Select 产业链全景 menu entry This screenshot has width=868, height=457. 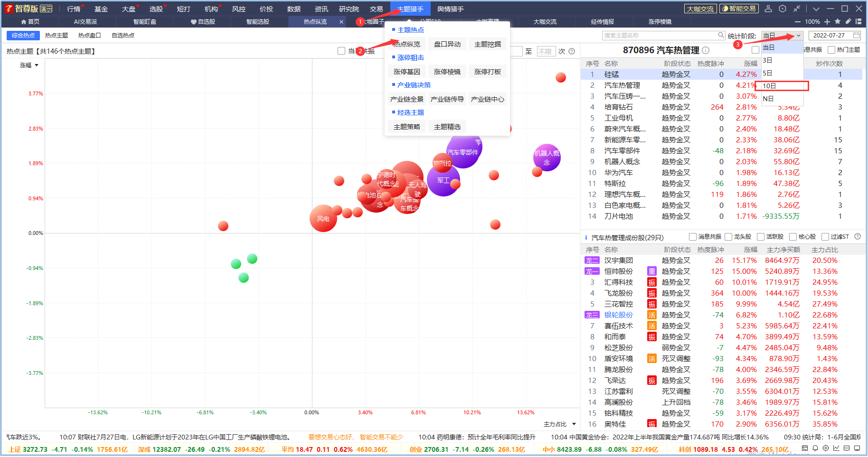click(x=407, y=99)
